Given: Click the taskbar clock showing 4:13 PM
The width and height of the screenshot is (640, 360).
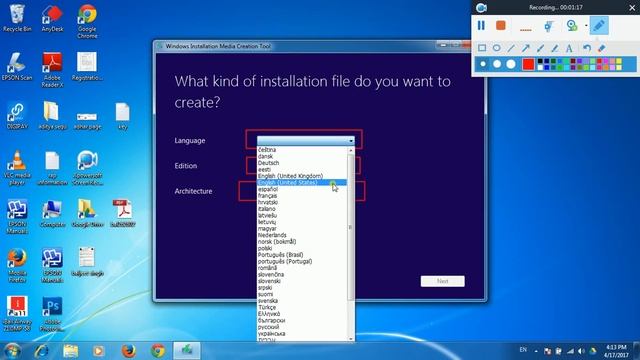Looking at the screenshot, I should [616, 351].
